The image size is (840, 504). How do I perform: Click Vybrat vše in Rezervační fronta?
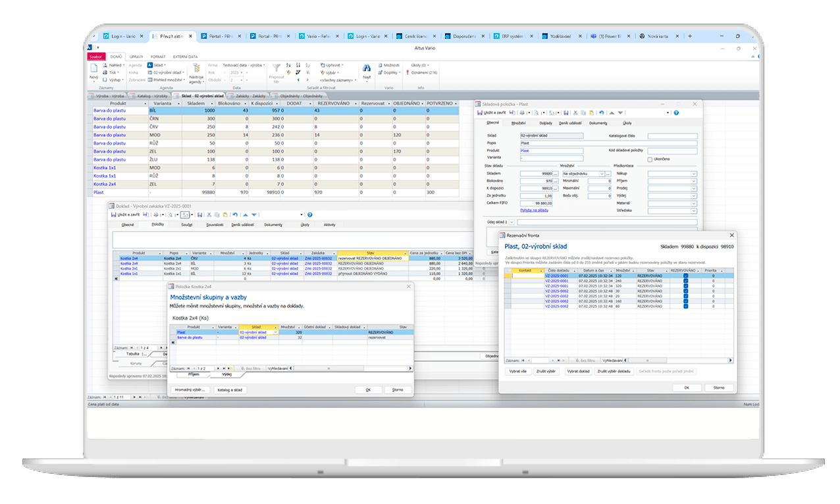518,371
